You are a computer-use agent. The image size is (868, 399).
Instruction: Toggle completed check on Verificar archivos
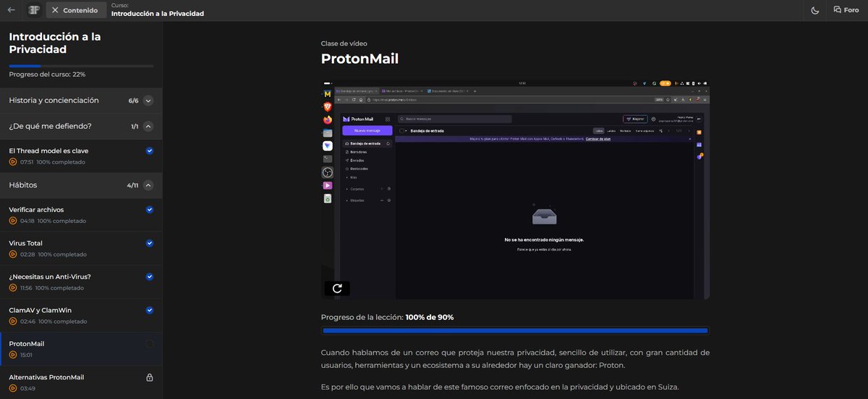click(150, 209)
